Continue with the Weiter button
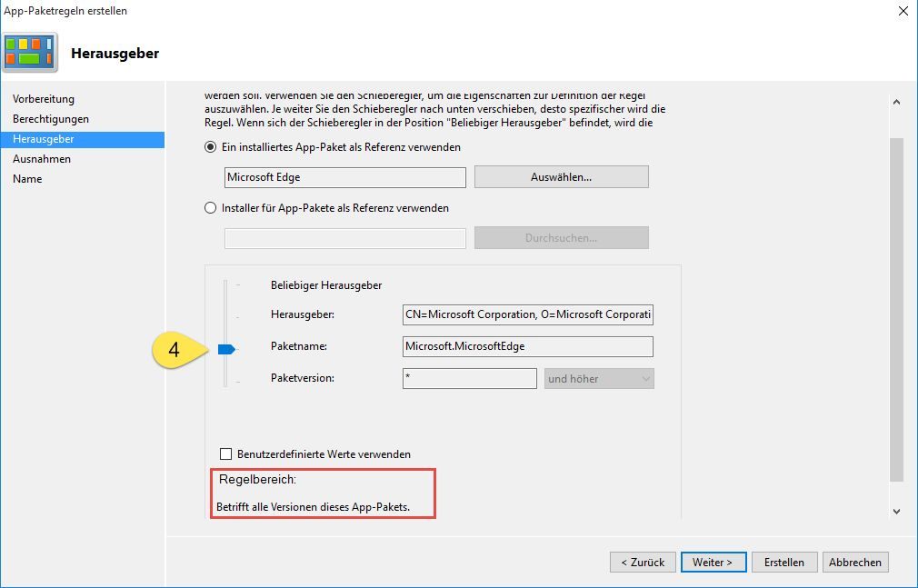Viewport: 918px width, 588px height. (713, 563)
